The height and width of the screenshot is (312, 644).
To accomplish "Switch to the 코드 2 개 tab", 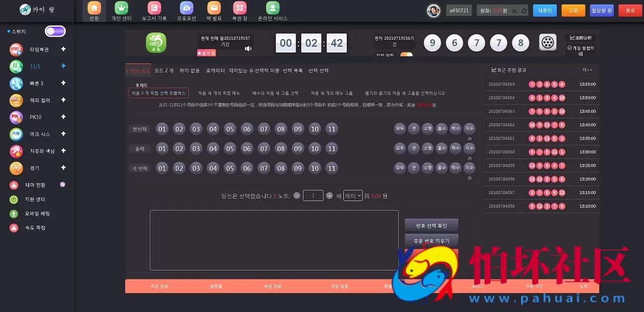I will click(163, 70).
